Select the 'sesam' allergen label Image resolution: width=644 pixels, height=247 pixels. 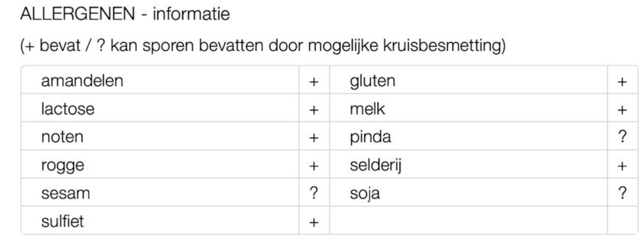tap(65, 194)
